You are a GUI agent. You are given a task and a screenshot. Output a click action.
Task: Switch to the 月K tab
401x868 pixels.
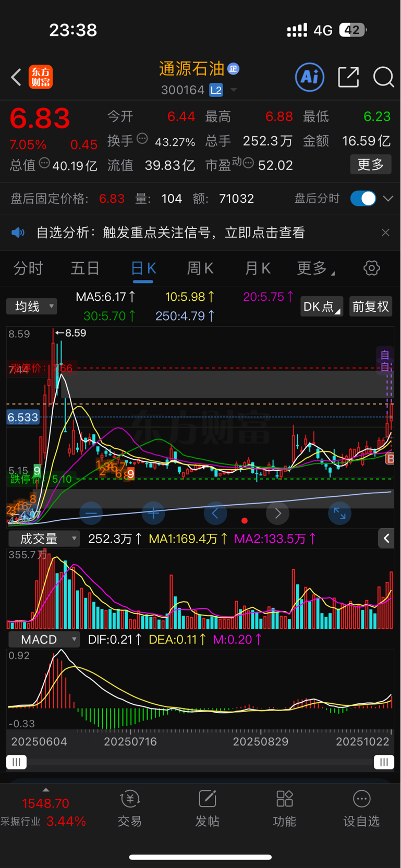(258, 268)
